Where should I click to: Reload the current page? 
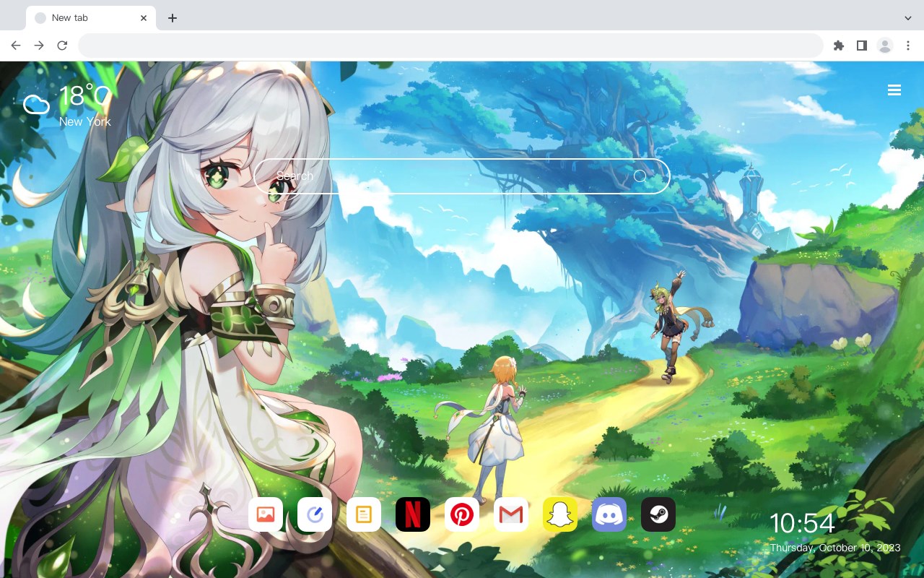(x=62, y=46)
